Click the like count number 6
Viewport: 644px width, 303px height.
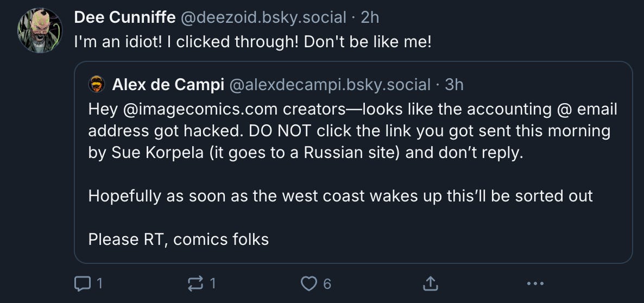pyautogui.click(x=327, y=283)
